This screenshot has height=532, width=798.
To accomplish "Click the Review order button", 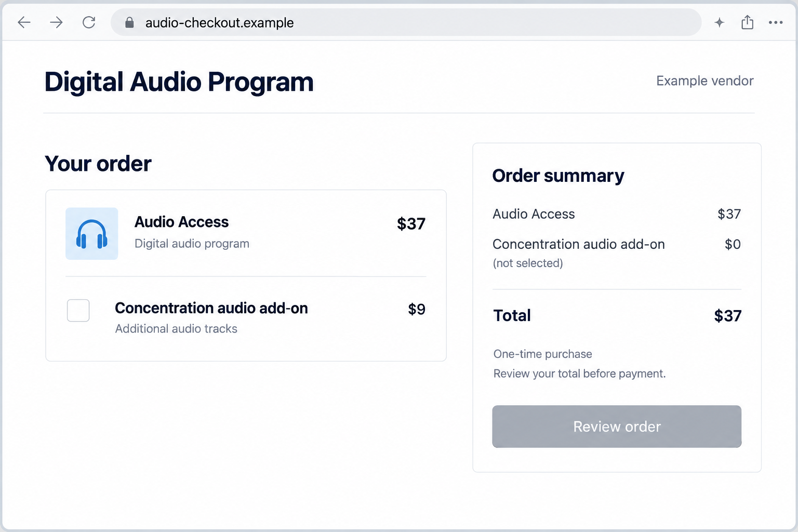I will (617, 427).
